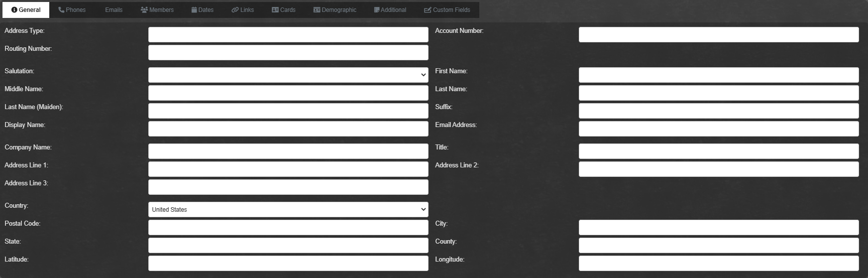The height and width of the screenshot is (278, 868).
Task: Focus the County field
Action: [x=719, y=245]
